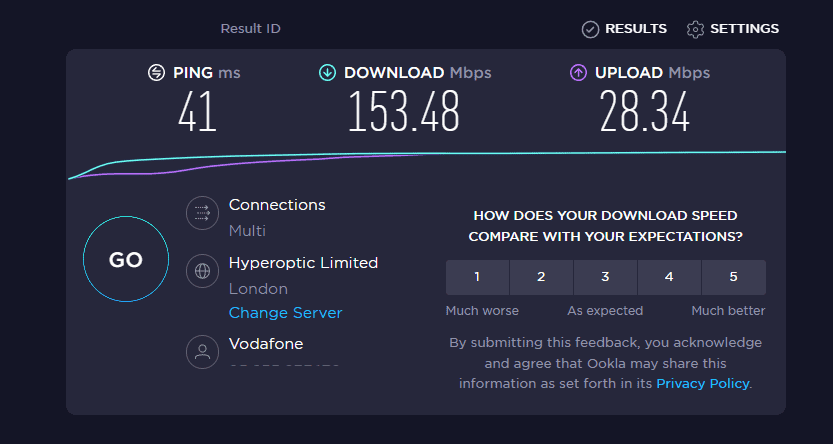
Task: Click the Vodafone user icon
Action: coord(202,351)
